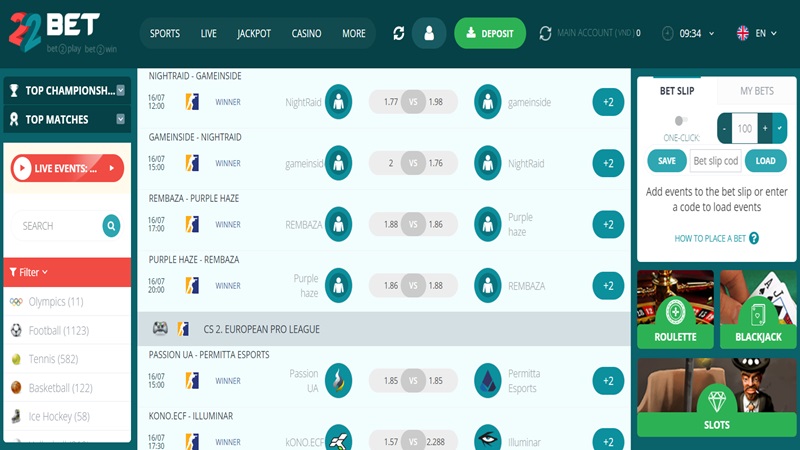Open the Roulette game thumbnail
Screen dimensions: 800x450
click(x=676, y=309)
